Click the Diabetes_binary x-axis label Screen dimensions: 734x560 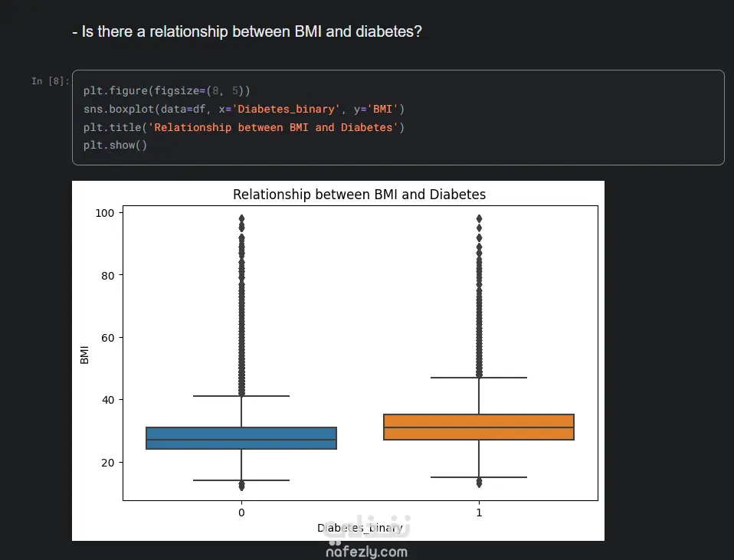[x=359, y=528]
